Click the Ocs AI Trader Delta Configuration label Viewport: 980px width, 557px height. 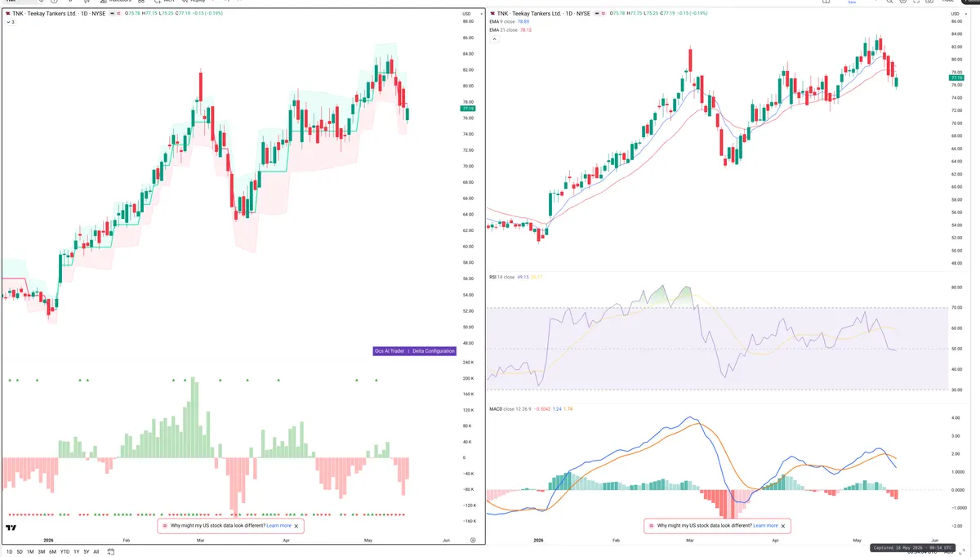[414, 351]
